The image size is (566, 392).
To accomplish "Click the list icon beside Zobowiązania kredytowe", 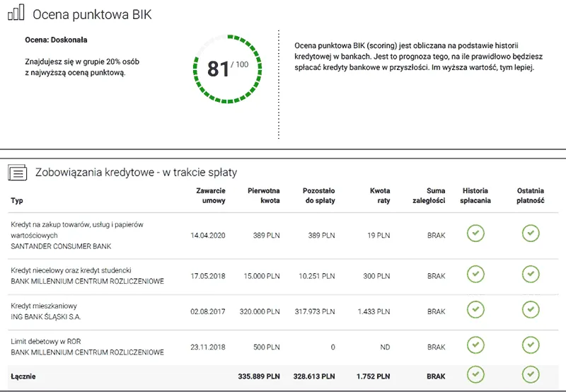I will (17, 172).
